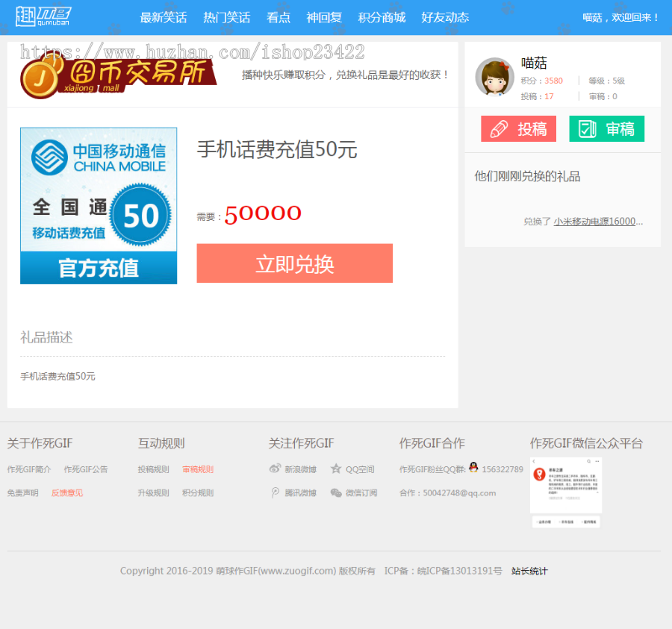Click the 微信订阅 WeChat icon
This screenshot has height=629, width=672.
coord(336,492)
